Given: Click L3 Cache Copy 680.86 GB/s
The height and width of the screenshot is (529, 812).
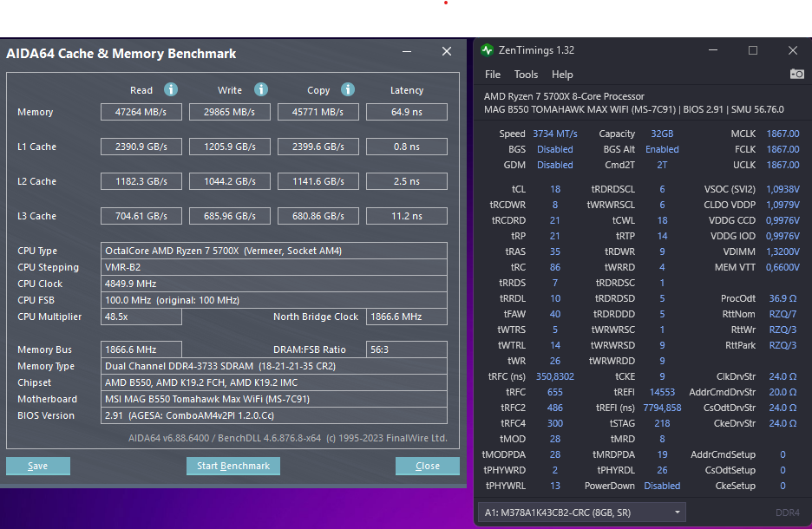Looking at the screenshot, I should click(318, 216).
